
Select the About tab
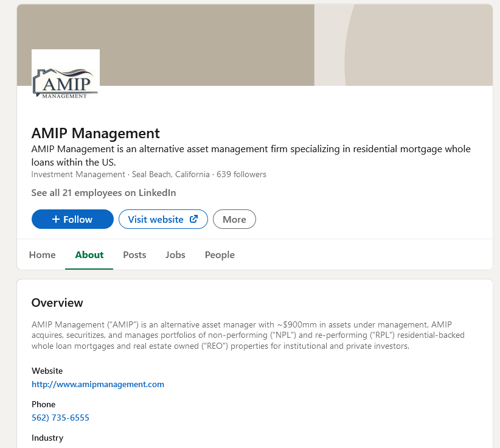pos(89,254)
